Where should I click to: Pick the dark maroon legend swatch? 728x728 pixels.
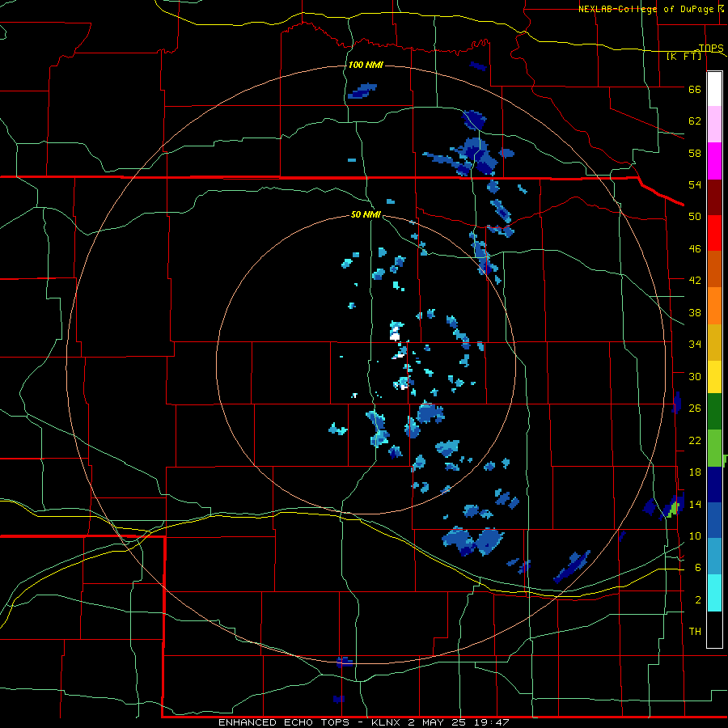714,197
